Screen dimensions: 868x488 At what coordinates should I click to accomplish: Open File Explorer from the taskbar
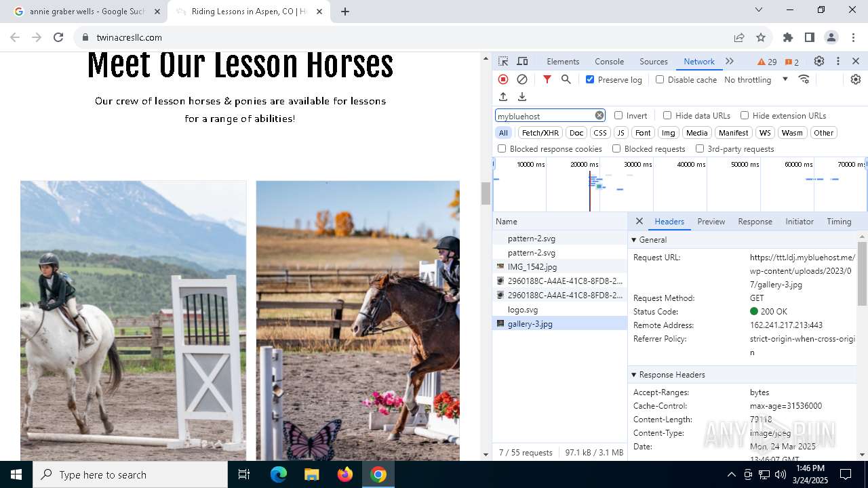[x=312, y=474]
